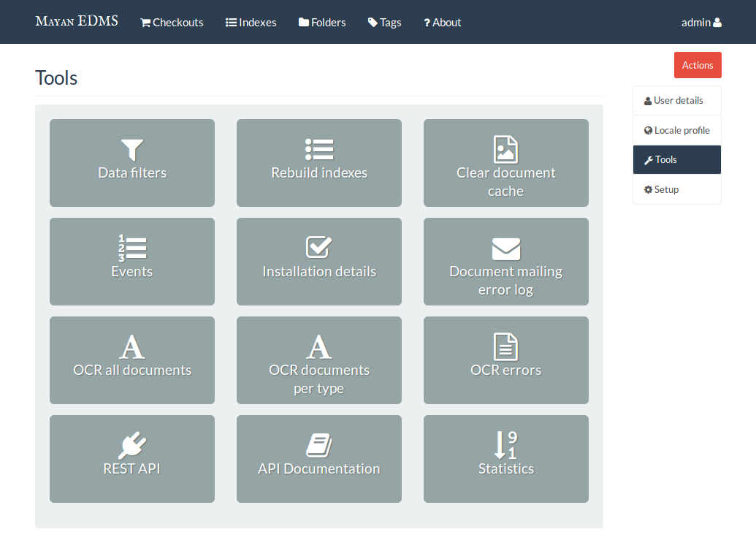Viewport: 756px width, 543px height.
Task: Click the REST API plug icon
Action: 132,445
